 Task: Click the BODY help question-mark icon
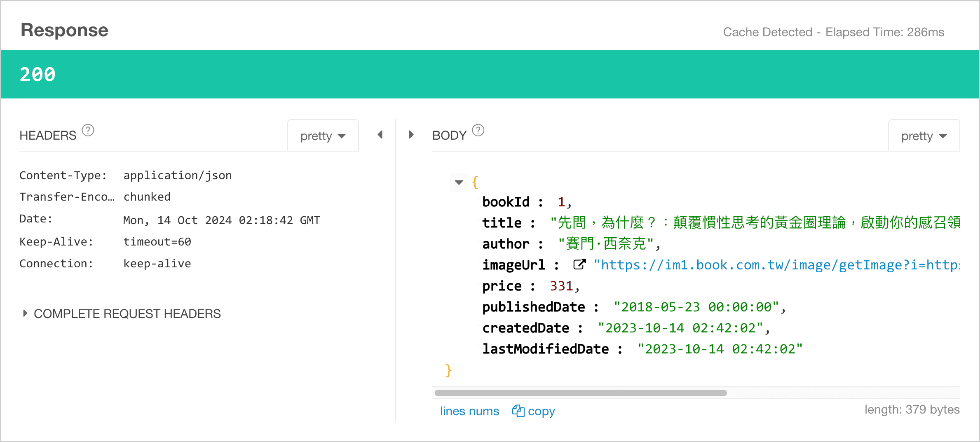pyautogui.click(x=478, y=131)
